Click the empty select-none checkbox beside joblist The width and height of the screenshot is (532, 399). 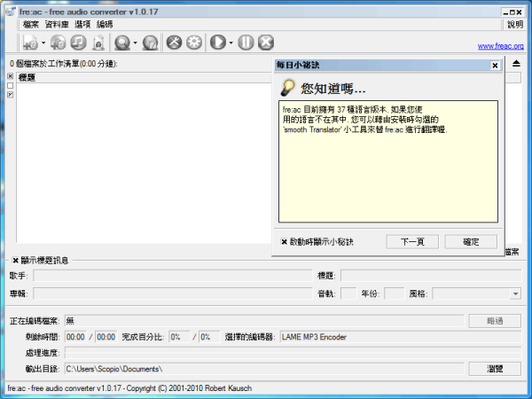pyautogui.click(x=10, y=85)
